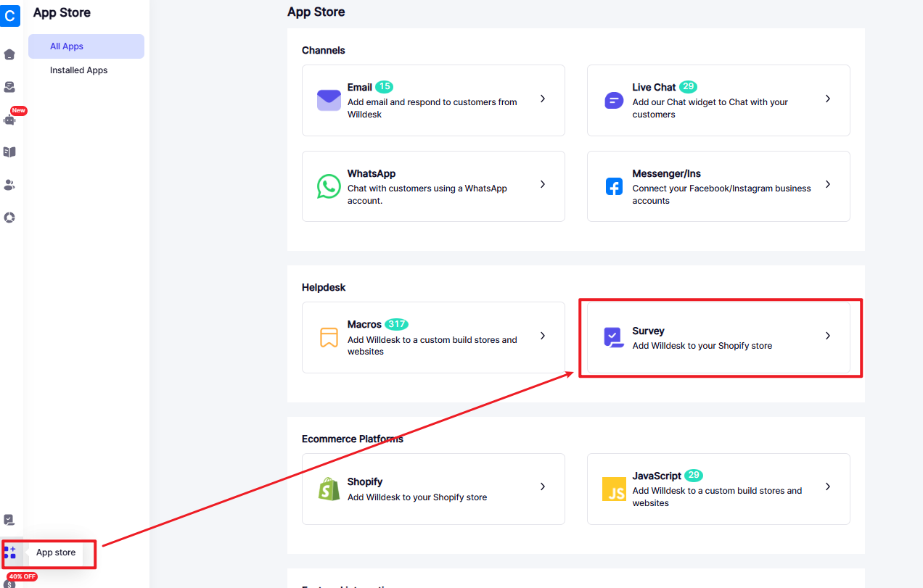Expand the Messenger/Ins card chevron
Viewport: 923px width, 588px height.
(x=828, y=184)
